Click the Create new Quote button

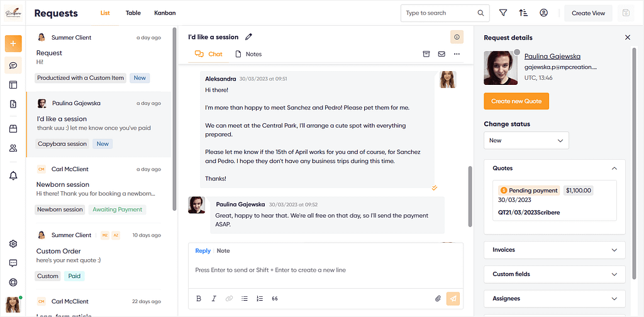pyautogui.click(x=516, y=101)
